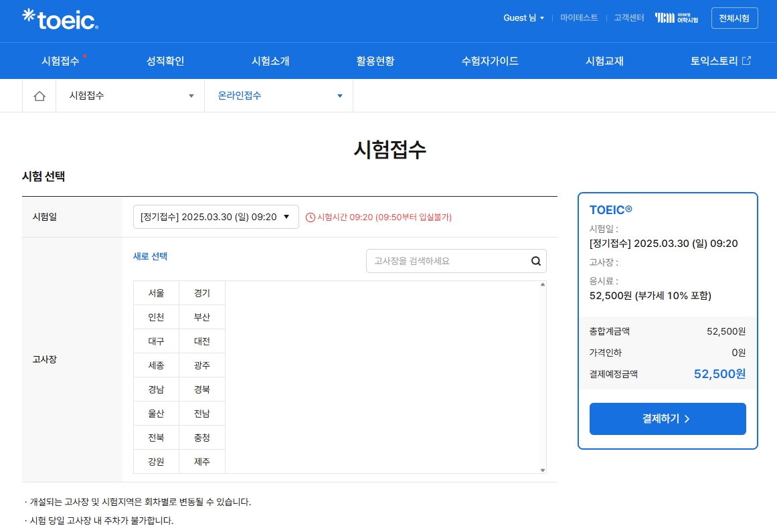
Task: Expand the 시험접수 breadcrumb dropdown
Action: [191, 95]
